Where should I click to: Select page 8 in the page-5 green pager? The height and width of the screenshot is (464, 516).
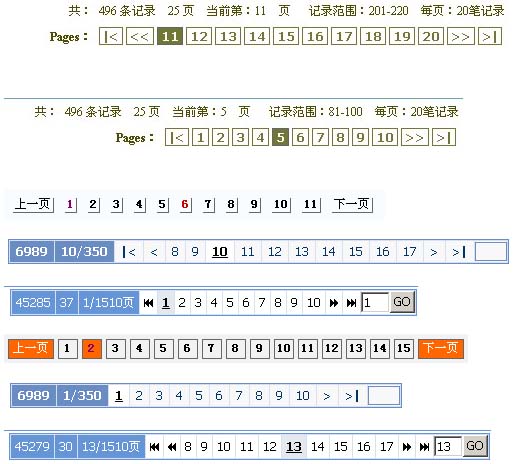tap(340, 137)
